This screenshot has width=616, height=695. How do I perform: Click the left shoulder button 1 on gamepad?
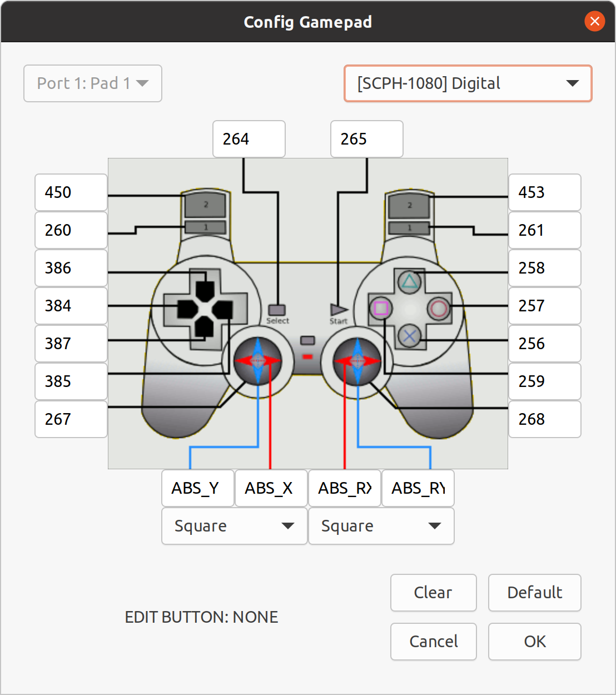[x=205, y=227]
